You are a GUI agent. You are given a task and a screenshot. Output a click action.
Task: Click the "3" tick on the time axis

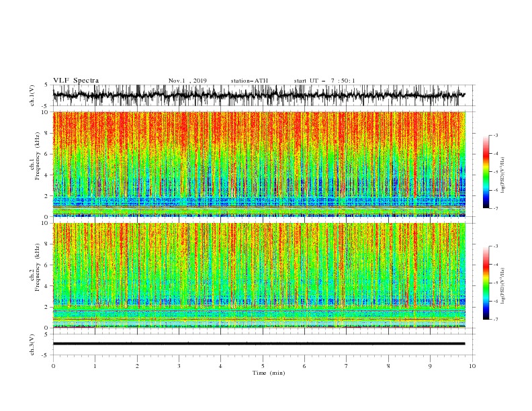coord(179,366)
